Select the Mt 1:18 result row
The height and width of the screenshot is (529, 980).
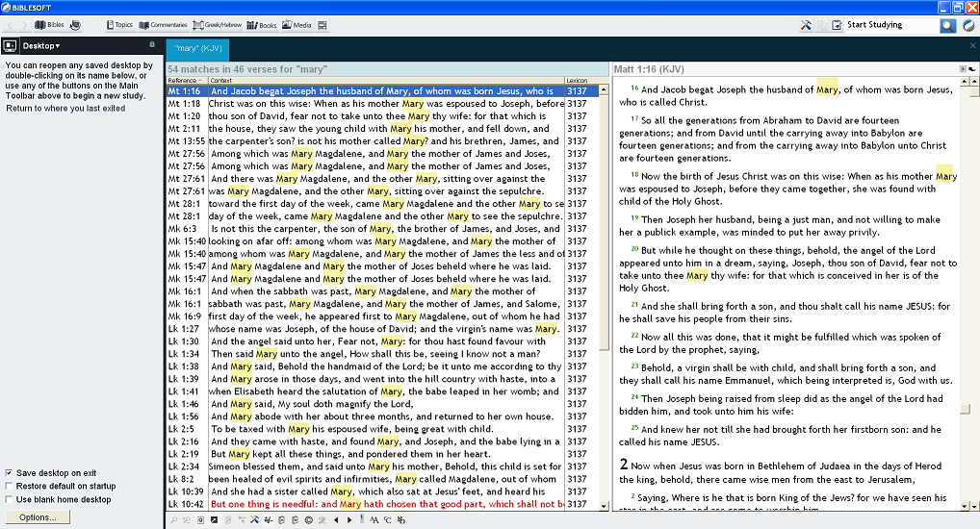(x=381, y=104)
